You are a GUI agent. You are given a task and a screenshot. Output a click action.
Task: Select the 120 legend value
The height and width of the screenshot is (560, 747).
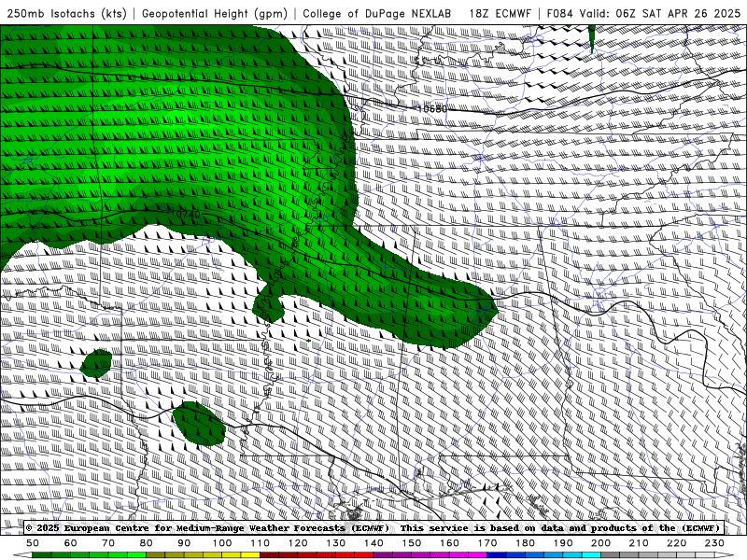coord(298,543)
